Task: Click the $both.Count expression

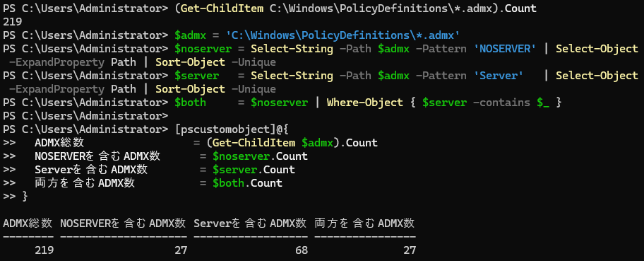Action: coord(247,183)
